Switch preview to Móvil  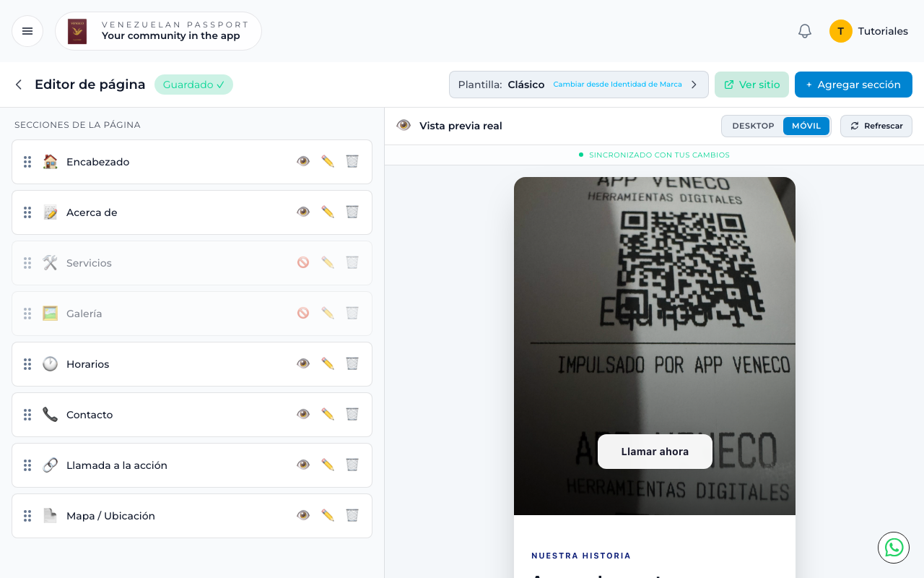coord(806,126)
